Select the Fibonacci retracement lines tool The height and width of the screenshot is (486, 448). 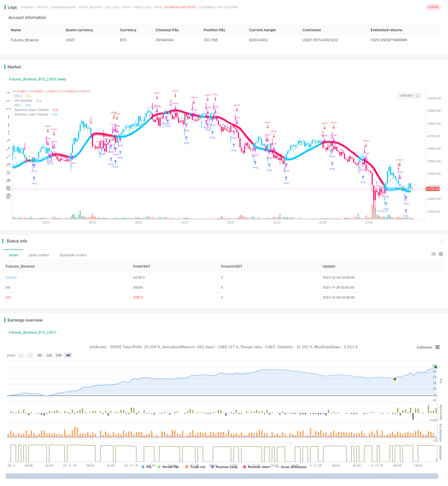click(x=8, y=188)
